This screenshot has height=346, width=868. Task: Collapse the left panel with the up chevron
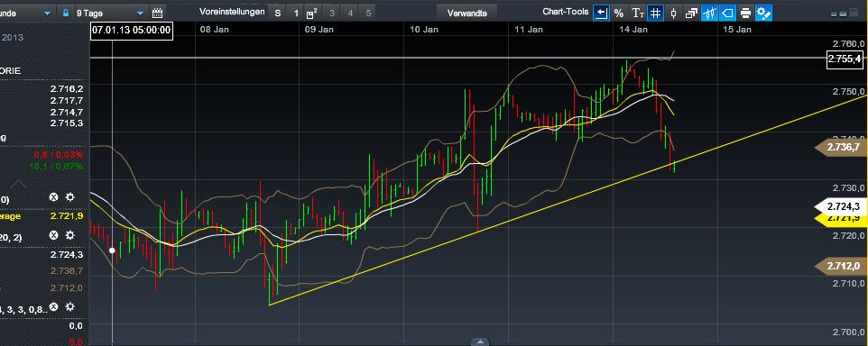[x=19, y=183]
